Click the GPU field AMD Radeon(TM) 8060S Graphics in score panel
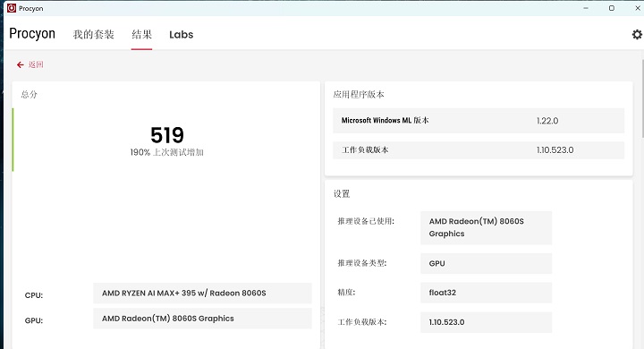This screenshot has width=644, height=349. pos(202,319)
